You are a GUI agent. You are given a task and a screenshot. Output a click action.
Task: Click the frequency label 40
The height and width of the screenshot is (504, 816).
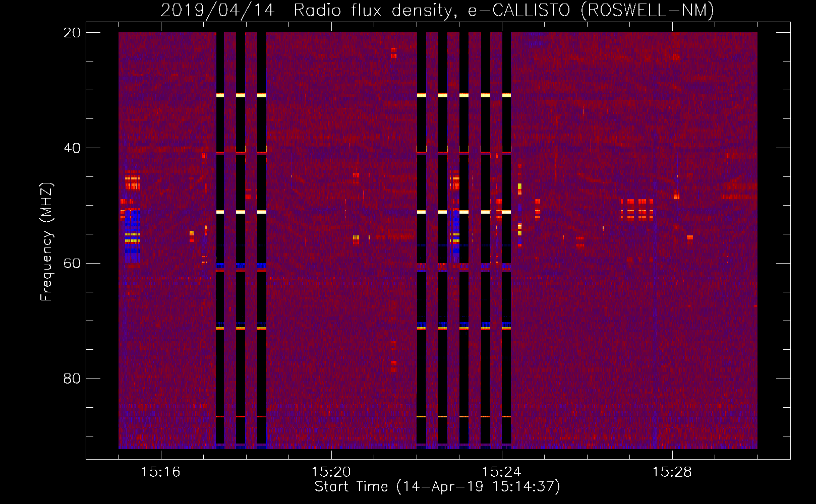72,148
